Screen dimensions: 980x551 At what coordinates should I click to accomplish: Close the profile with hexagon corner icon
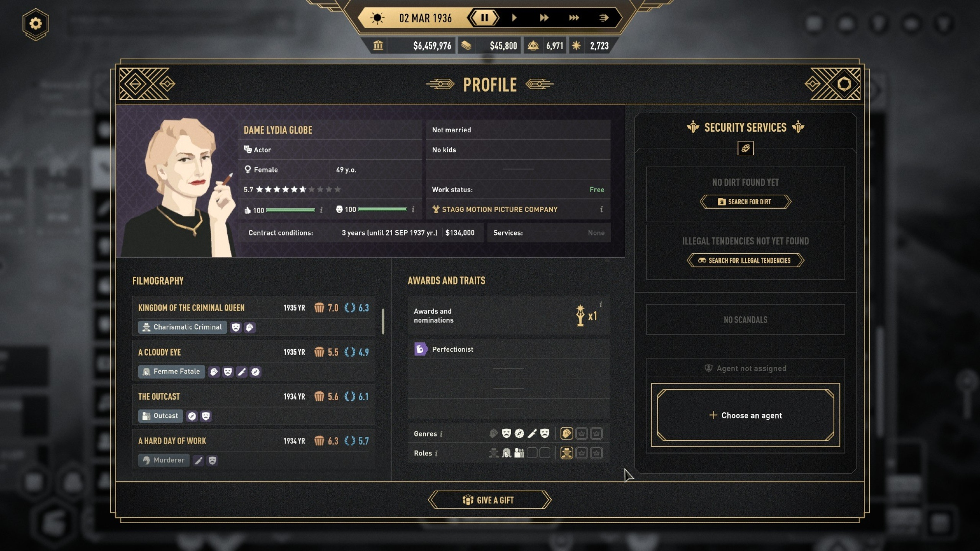coord(844,84)
